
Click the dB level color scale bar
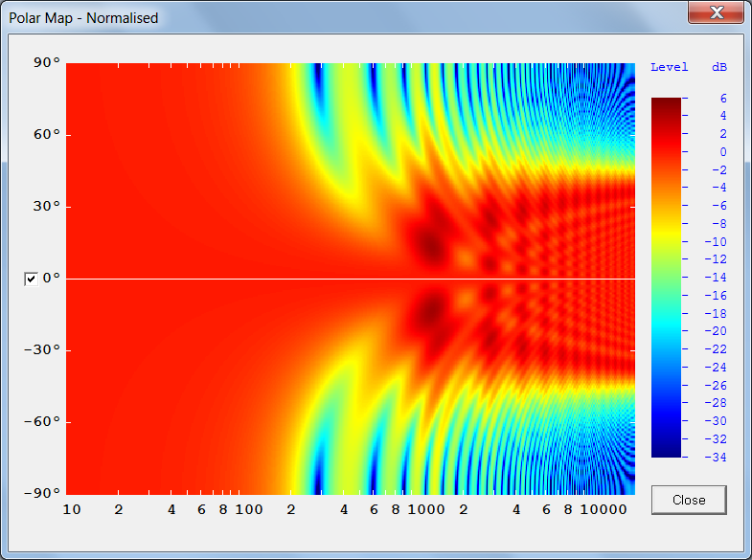666,278
